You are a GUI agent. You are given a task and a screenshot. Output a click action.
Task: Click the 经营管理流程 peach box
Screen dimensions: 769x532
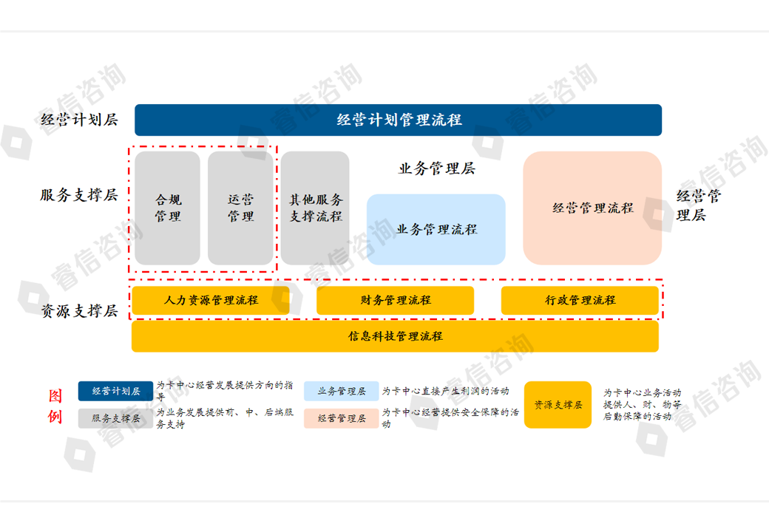tap(592, 208)
